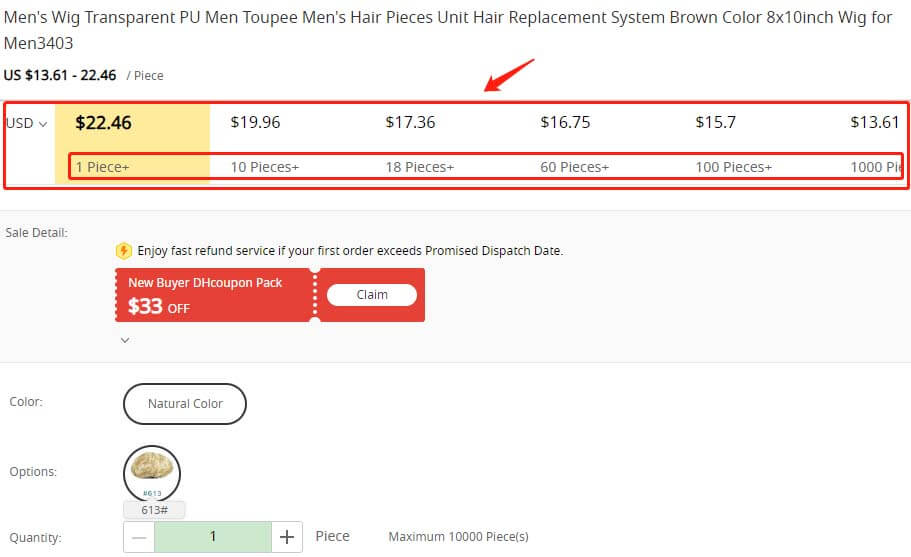This screenshot has width=911, height=557.
Task: Increase quantity with the plus button
Action: (x=287, y=537)
